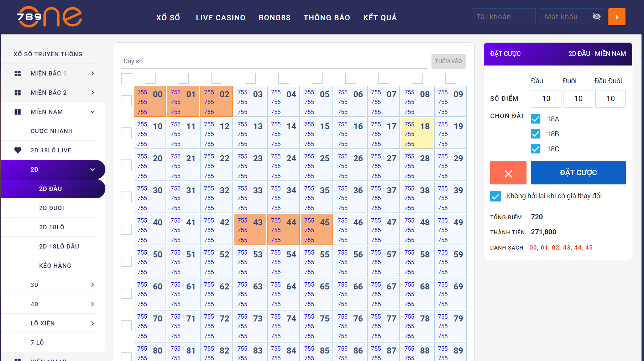Select number 27 cell in grid
644x361 pixels.
point(384,166)
